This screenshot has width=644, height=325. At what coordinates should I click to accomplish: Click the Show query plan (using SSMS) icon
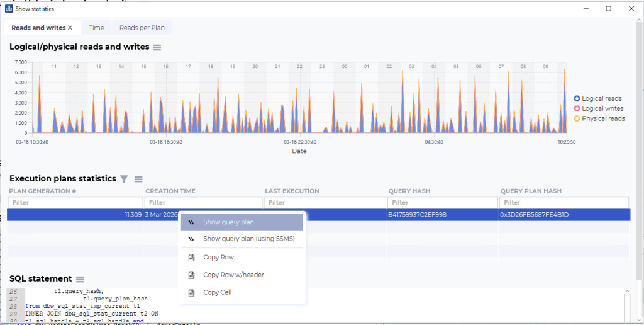coord(191,239)
